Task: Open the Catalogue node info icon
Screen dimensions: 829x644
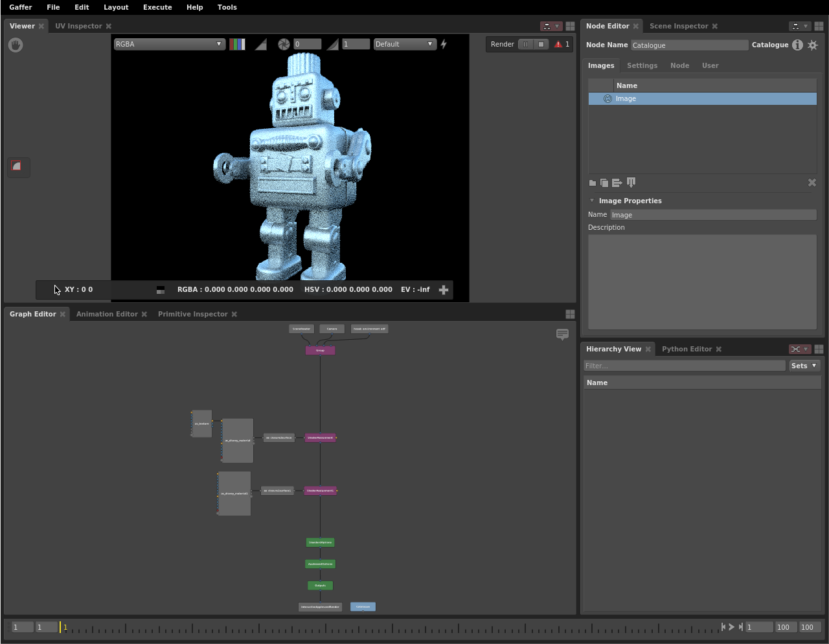Action: pos(797,45)
